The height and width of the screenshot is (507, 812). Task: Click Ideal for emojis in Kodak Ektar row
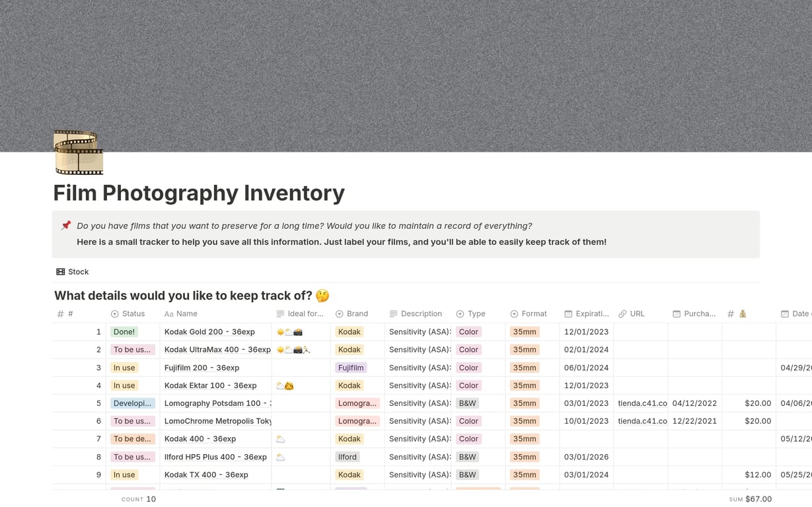coord(285,386)
